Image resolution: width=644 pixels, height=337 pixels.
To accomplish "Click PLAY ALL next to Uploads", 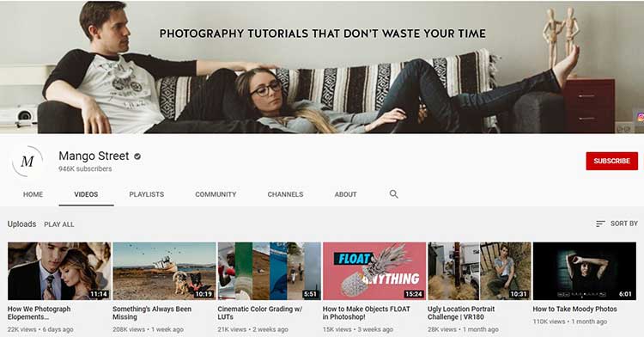I will pos(59,224).
